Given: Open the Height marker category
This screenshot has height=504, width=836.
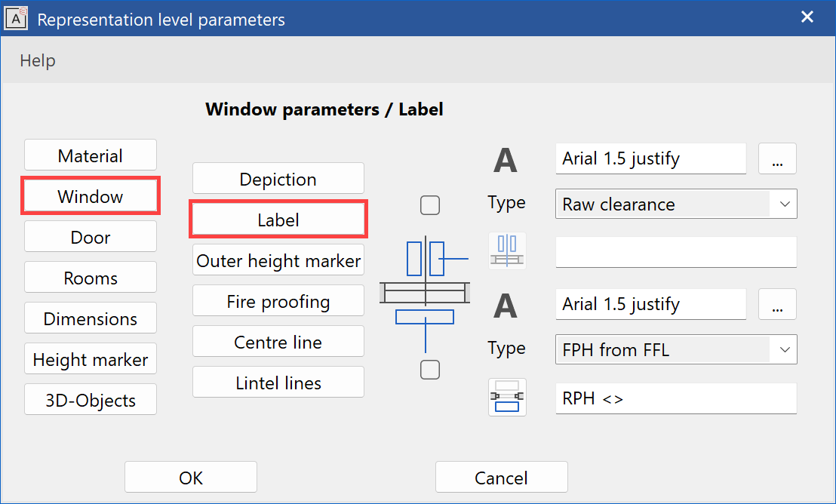Looking at the screenshot, I should (x=90, y=359).
